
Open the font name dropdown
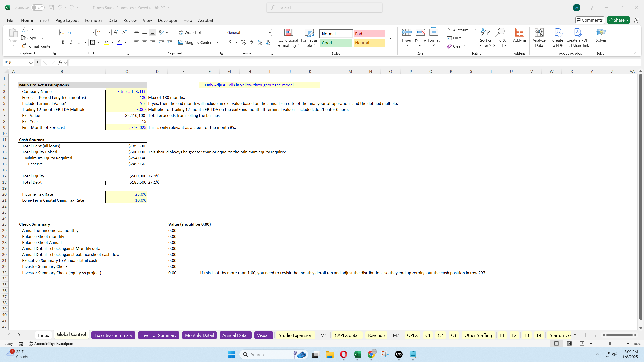(x=94, y=32)
